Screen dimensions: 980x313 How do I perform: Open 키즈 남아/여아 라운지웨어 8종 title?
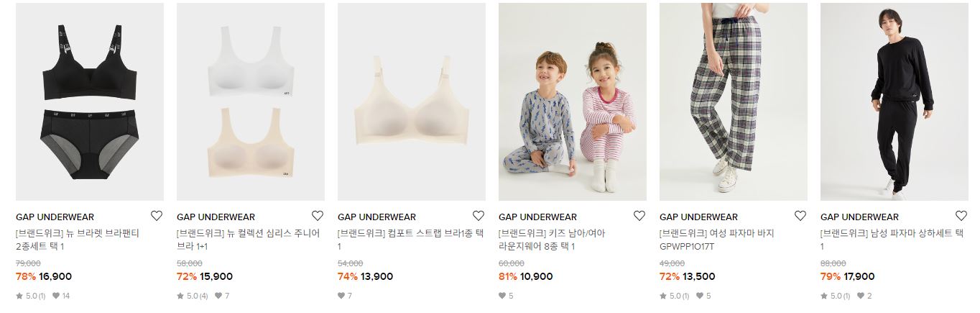tap(552, 240)
